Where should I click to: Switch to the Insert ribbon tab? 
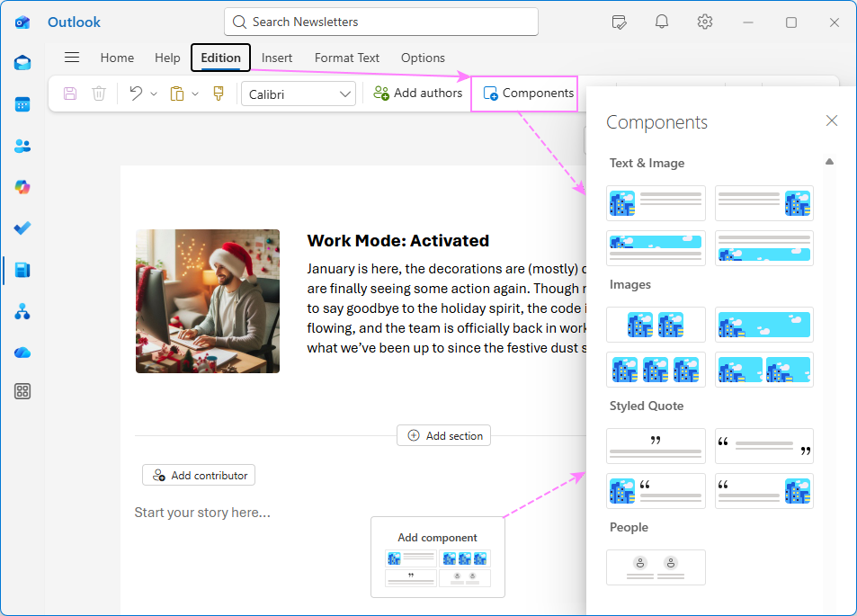(x=277, y=57)
